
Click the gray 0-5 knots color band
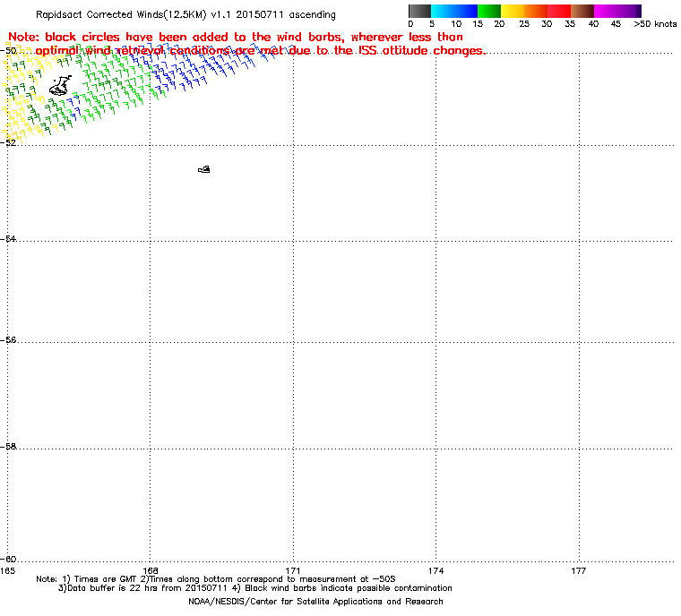[x=419, y=11]
